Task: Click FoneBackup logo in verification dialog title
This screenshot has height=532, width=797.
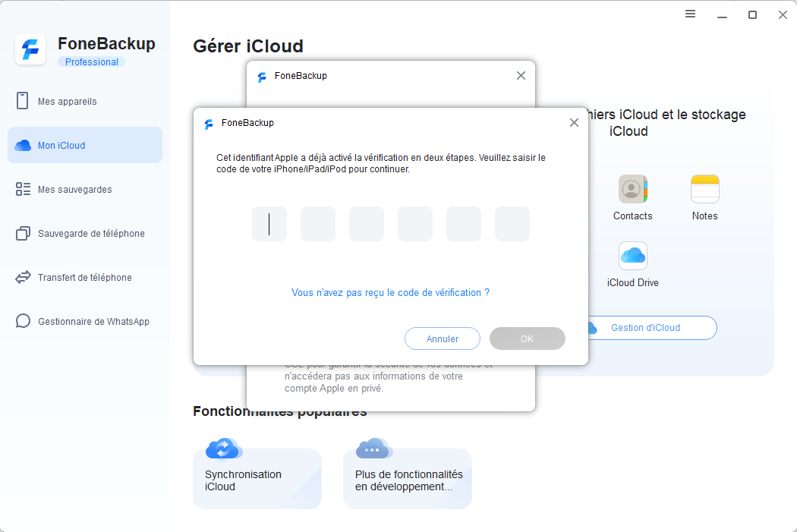Action: 209,124
